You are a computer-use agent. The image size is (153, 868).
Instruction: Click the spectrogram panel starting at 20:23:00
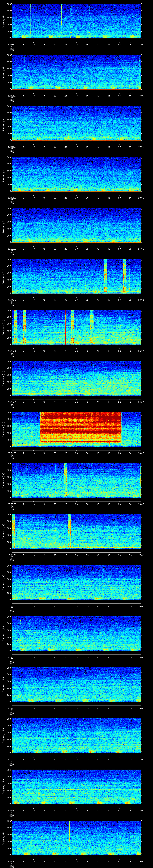(77, 378)
